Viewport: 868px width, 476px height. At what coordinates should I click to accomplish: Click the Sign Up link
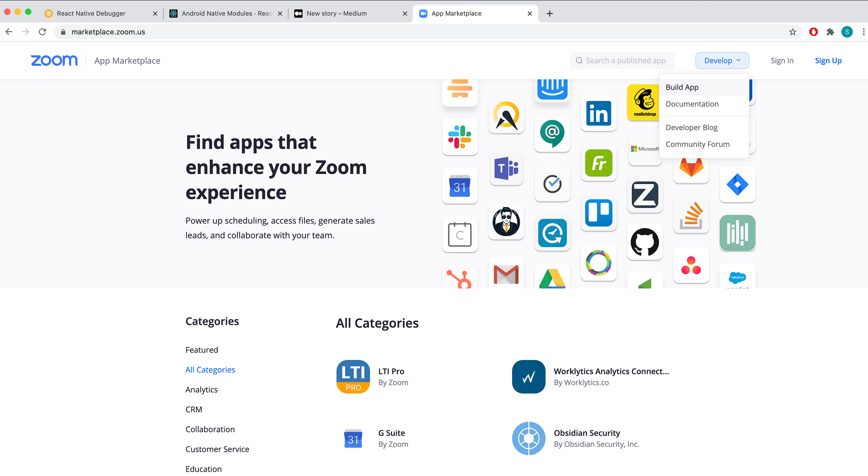tap(828, 60)
